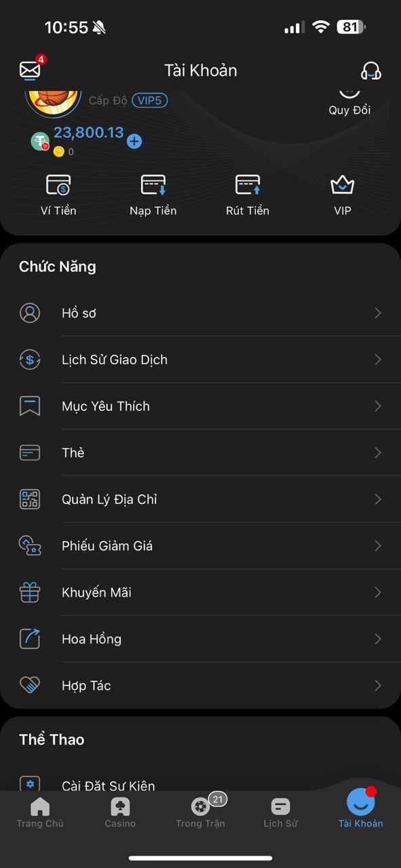Screen dimensions: 401x868
Task: Expand the Hoa Hồng row chevron
Action: pyautogui.click(x=378, y=639)
